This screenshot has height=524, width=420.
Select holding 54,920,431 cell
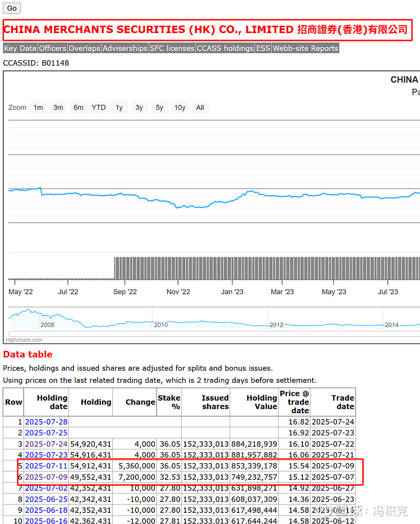coord(90,444)
